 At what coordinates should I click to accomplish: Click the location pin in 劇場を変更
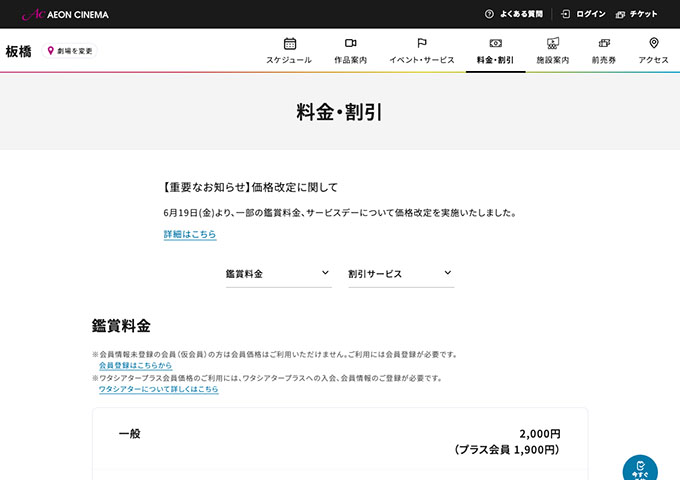[x=51, y=51]
